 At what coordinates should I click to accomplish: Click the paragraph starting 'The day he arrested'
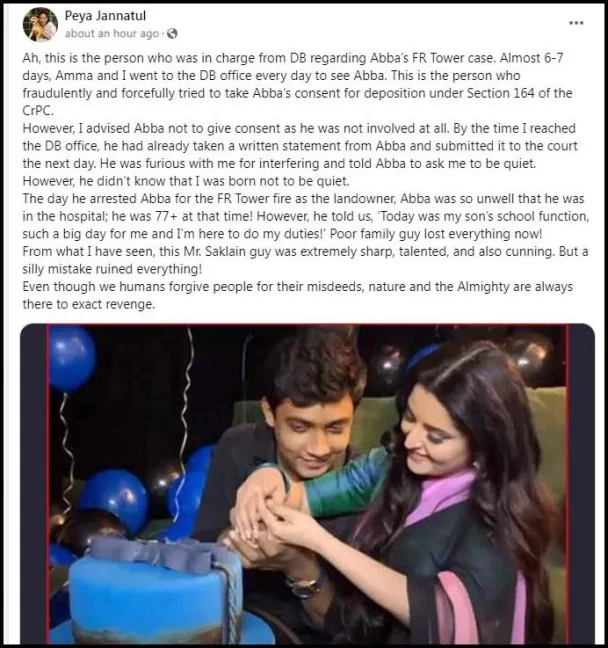(306, 216)
